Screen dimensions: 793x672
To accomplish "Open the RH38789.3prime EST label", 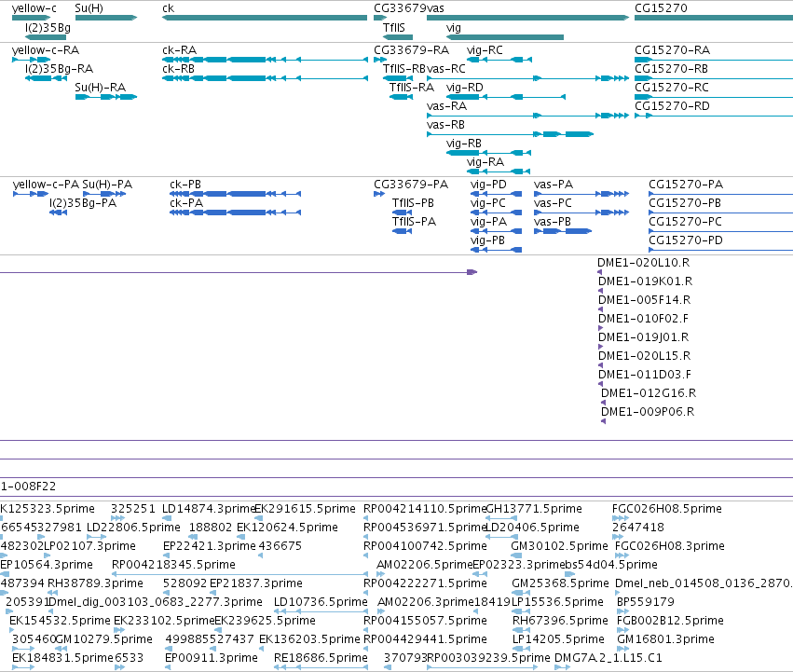I will pos(96,583).
